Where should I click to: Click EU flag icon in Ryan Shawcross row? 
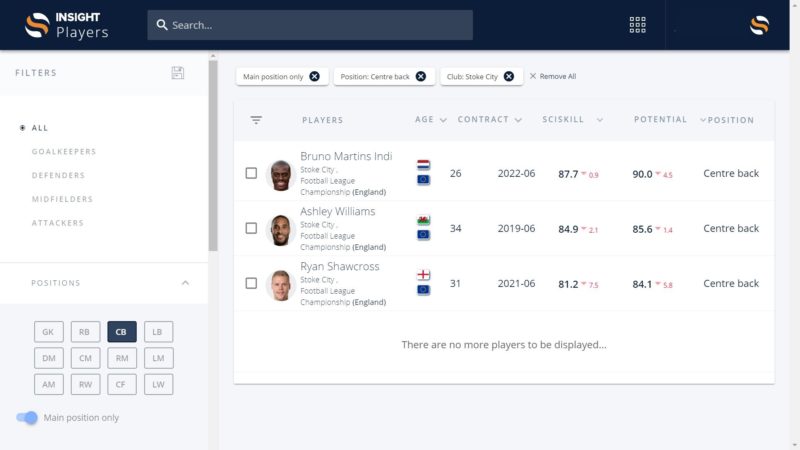(x=423, y=290)
